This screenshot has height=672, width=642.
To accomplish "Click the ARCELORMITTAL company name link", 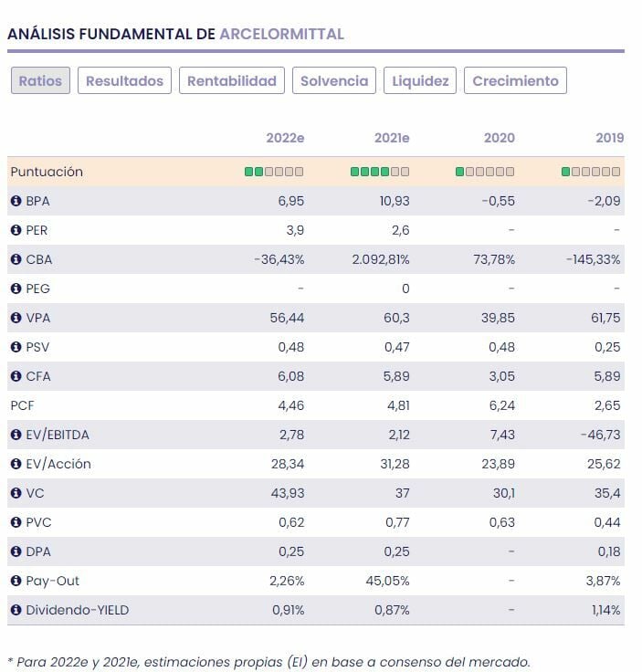I will tap(281, 34).
